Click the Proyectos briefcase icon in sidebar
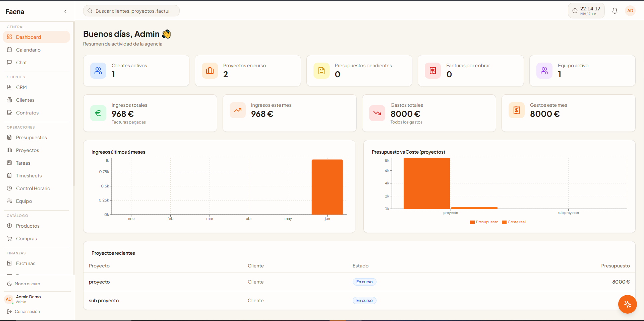The width and height of the screenshot is (644, 321). [x=9, y=150]
